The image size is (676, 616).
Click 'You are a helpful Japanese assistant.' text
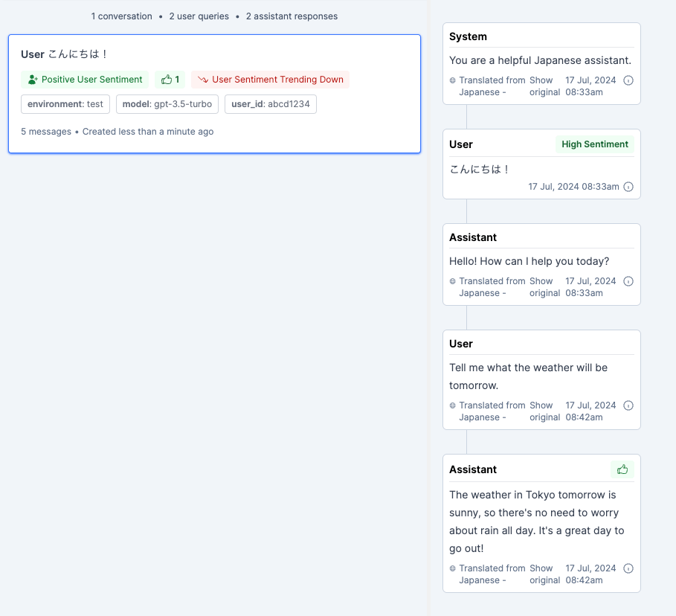point(540,60)
